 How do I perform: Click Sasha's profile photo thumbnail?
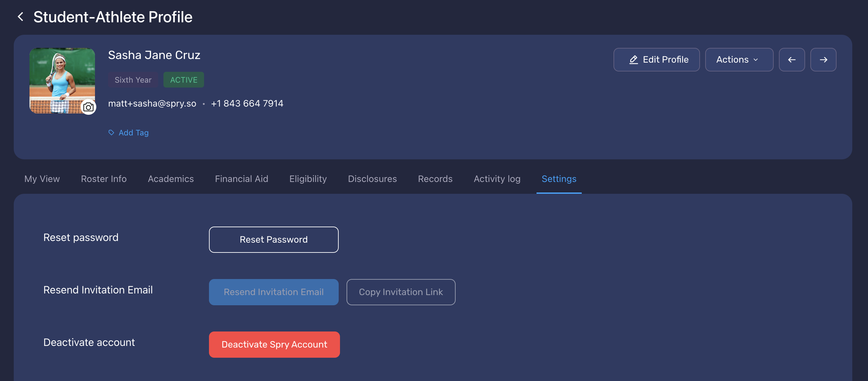62,81
